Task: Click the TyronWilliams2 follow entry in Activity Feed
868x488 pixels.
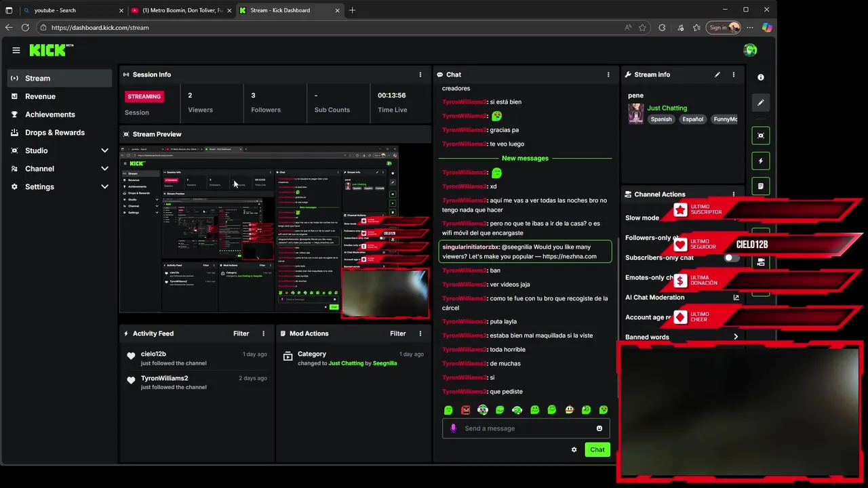Action: point(197,382)
